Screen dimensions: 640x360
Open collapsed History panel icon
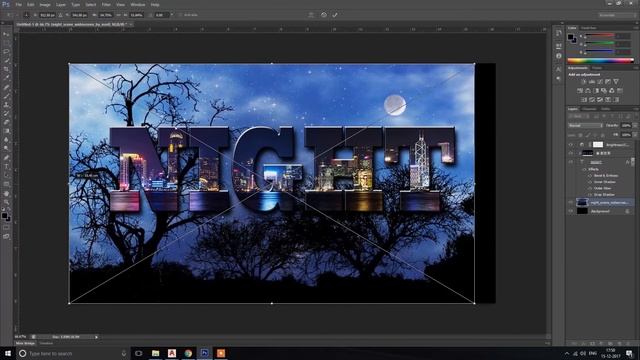(x=559, y=33)
